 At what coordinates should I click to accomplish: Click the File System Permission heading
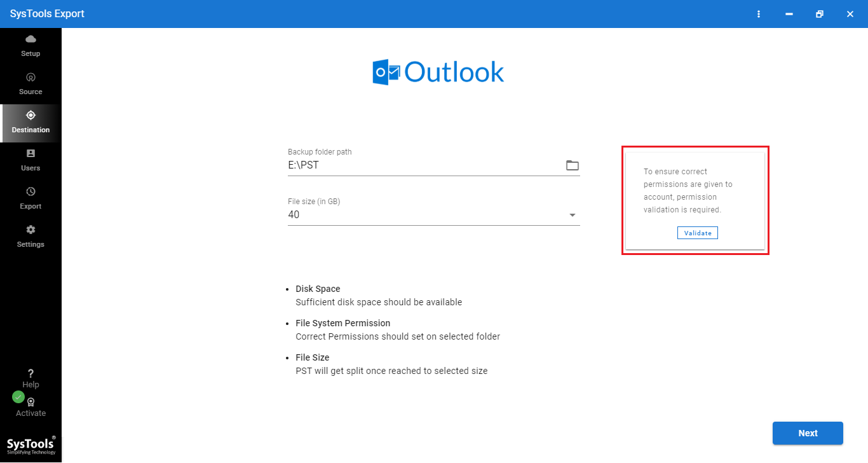pos(343,323)
